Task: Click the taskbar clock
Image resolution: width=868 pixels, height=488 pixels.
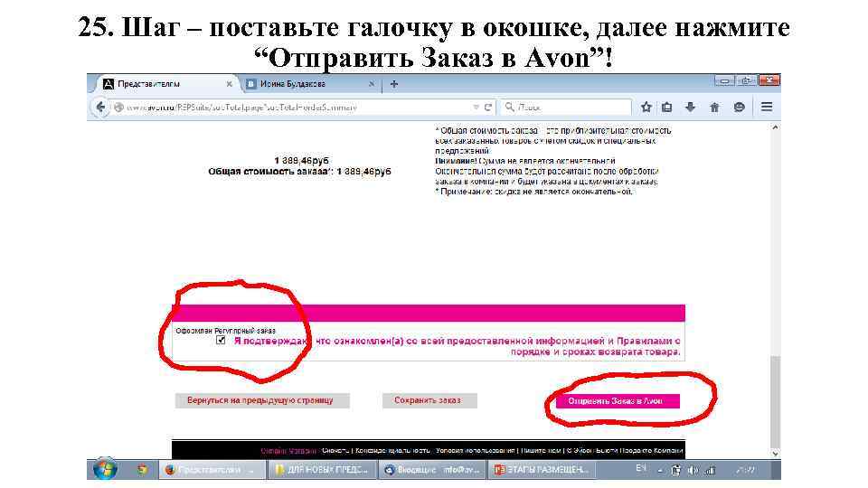Action: point(746,470)
